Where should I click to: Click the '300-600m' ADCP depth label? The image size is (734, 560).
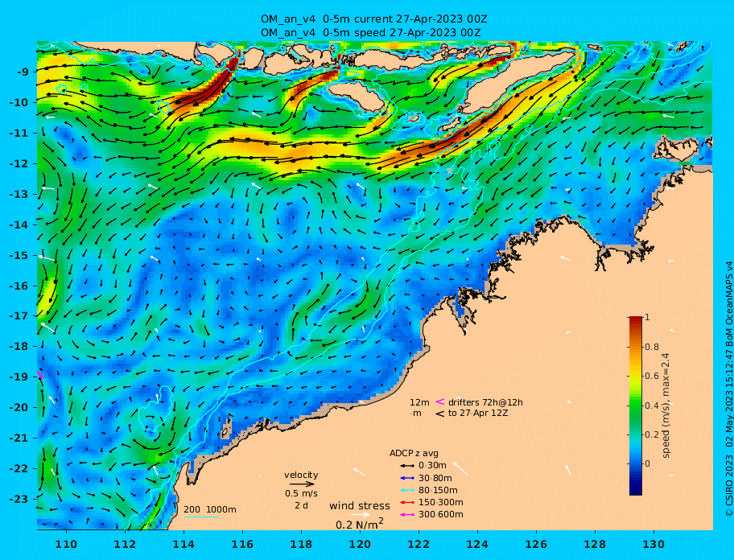coord(441,515)
